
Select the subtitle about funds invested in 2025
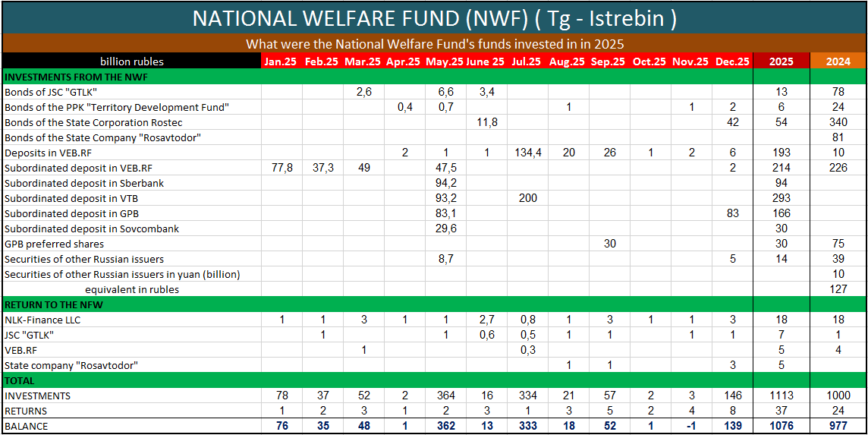point(435,44)
